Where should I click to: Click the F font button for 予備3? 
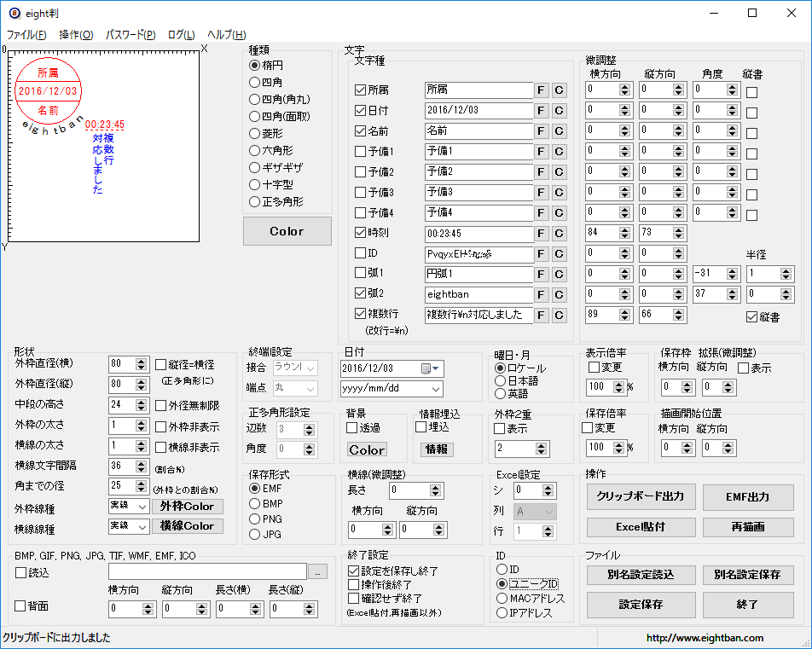click(541, 192)
